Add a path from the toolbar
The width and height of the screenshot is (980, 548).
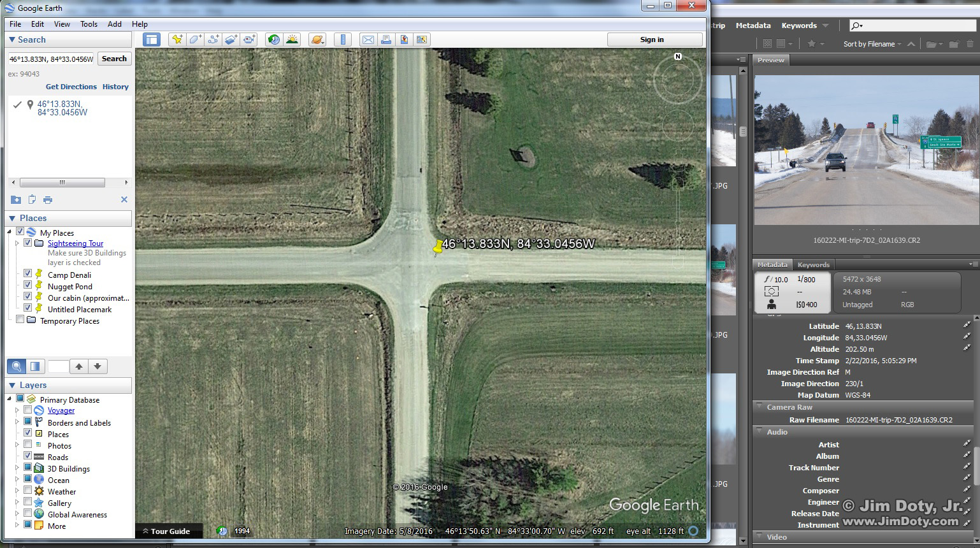(213, 40)
